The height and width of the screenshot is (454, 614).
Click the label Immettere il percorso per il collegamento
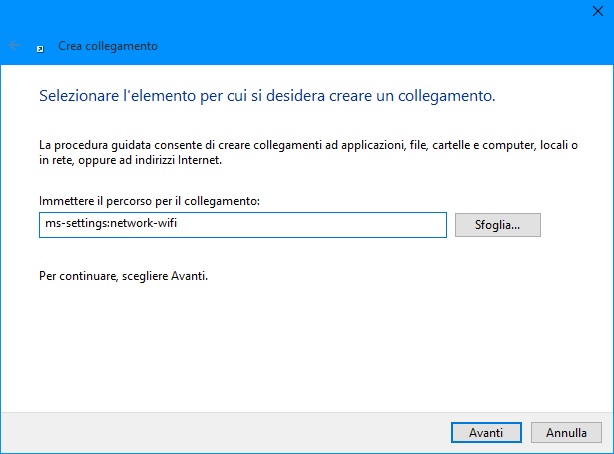(150, 201)
